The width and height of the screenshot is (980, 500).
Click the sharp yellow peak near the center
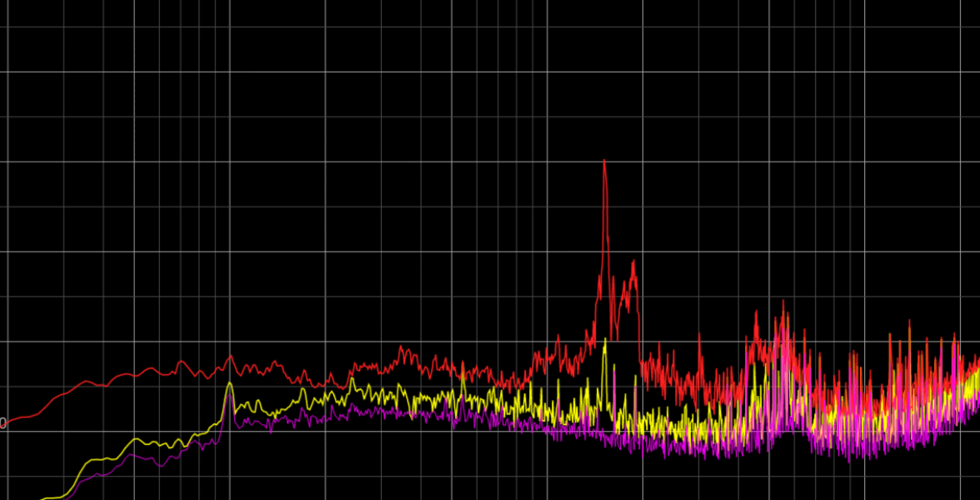pyautogui.click(x=602, y=342)
